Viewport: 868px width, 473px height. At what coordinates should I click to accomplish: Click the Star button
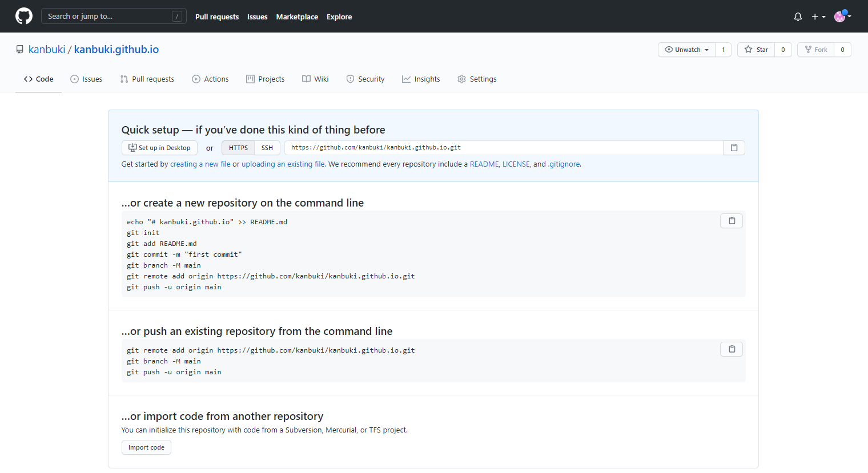[756, 50]
